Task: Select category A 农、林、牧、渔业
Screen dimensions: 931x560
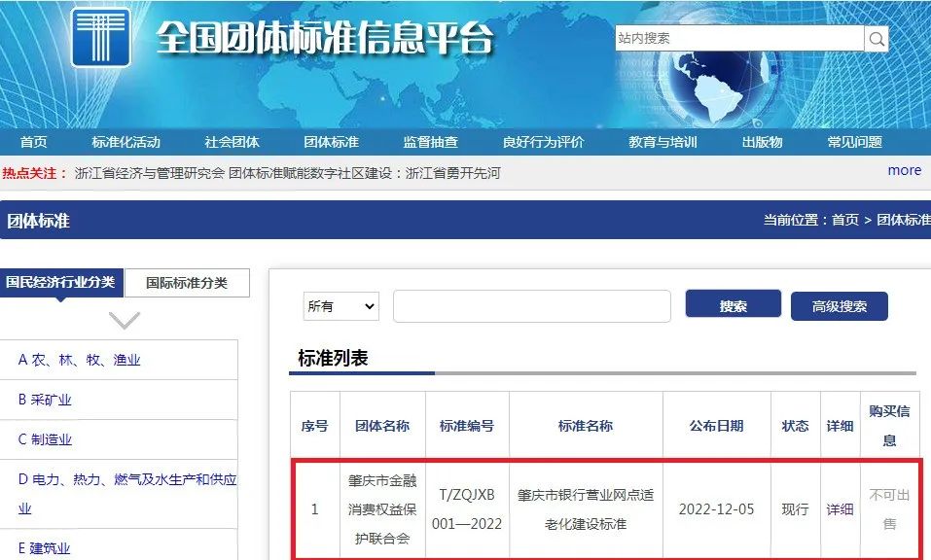Action: [80, 360]
